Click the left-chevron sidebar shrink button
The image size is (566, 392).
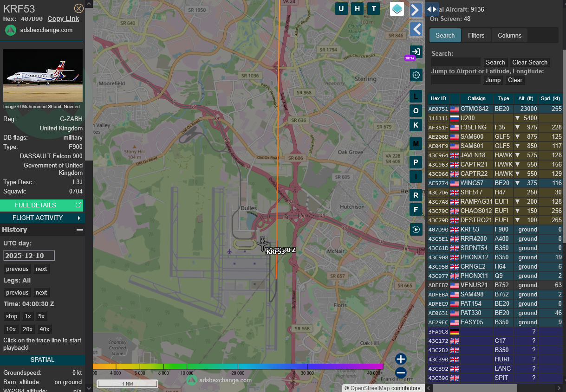416,29
